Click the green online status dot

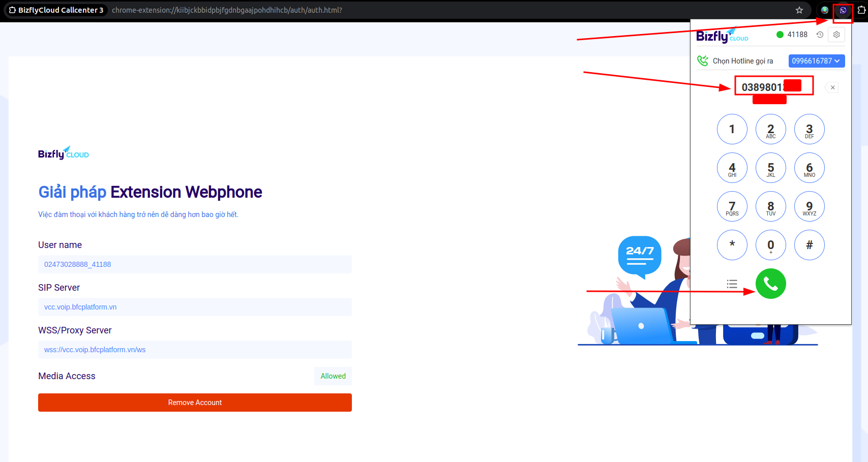[780, 35]
